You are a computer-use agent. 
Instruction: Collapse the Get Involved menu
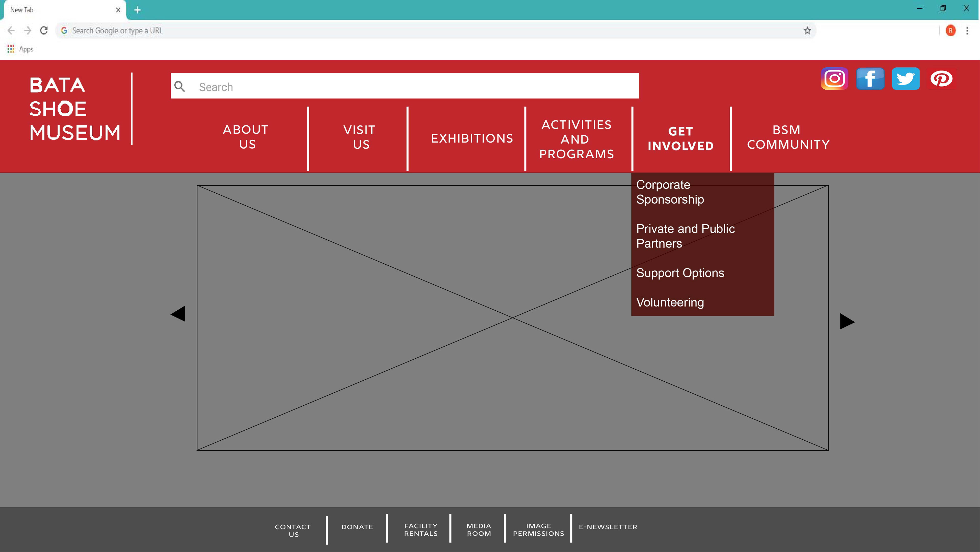click(x=681, y=138)
